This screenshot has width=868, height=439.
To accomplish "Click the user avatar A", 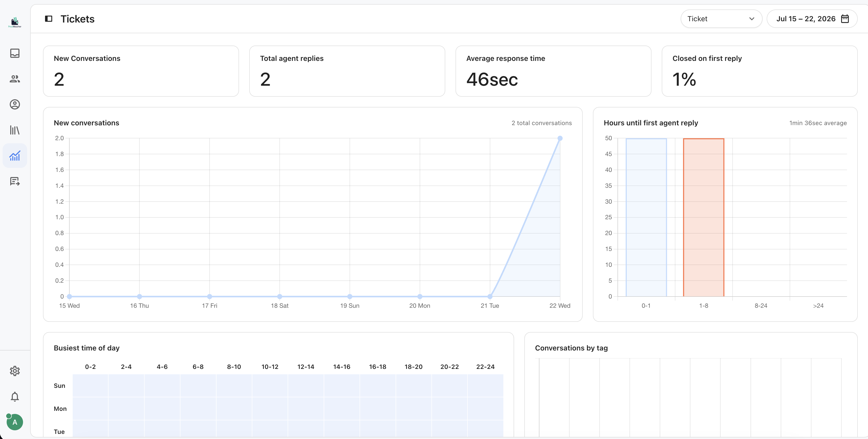I will tap(15, 422).
